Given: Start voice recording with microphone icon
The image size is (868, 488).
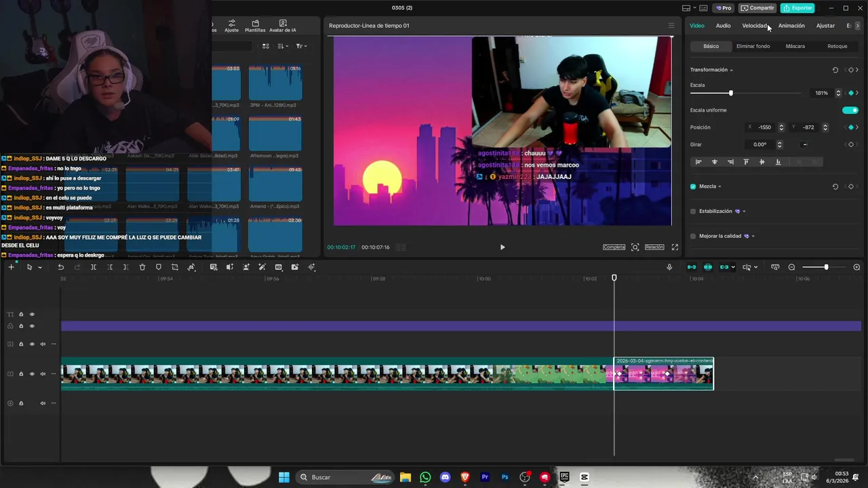Looking at the screenshot, I should point(669,267).
